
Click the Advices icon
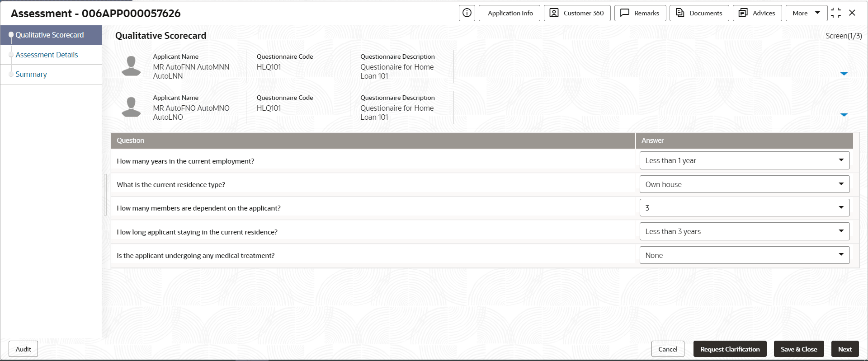click(743, 13)
